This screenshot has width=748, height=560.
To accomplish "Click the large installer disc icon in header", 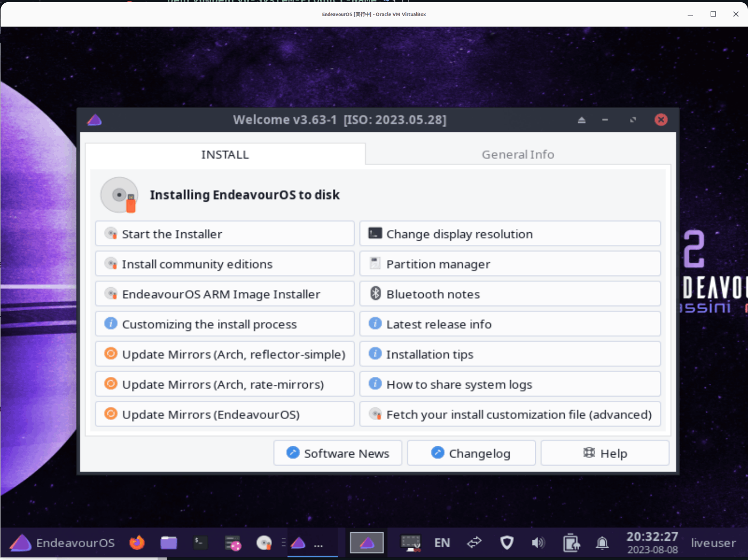I will [x=120, y=195].
